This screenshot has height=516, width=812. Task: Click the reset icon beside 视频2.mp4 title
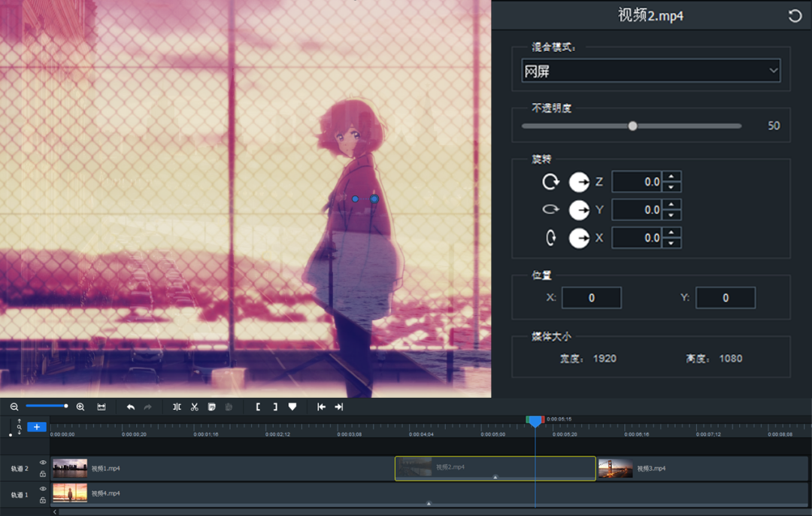click(x=795, y=16)
